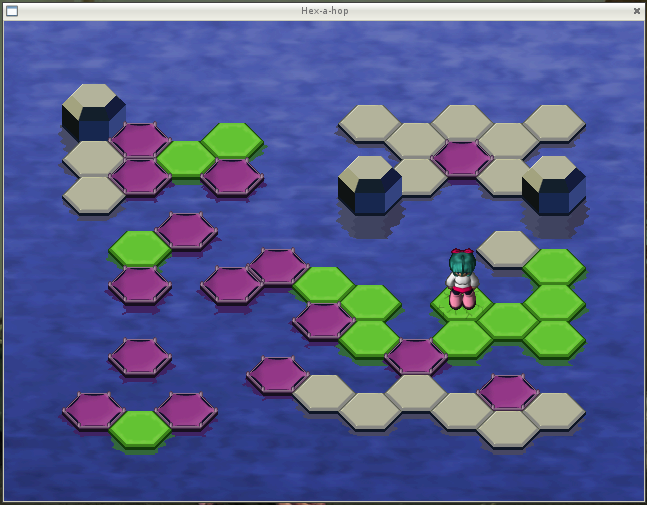The height and width of the screenshot is (505, 647).
Task: Select the purple tile enclosed by grey tiles
Action: click(462, 158)
